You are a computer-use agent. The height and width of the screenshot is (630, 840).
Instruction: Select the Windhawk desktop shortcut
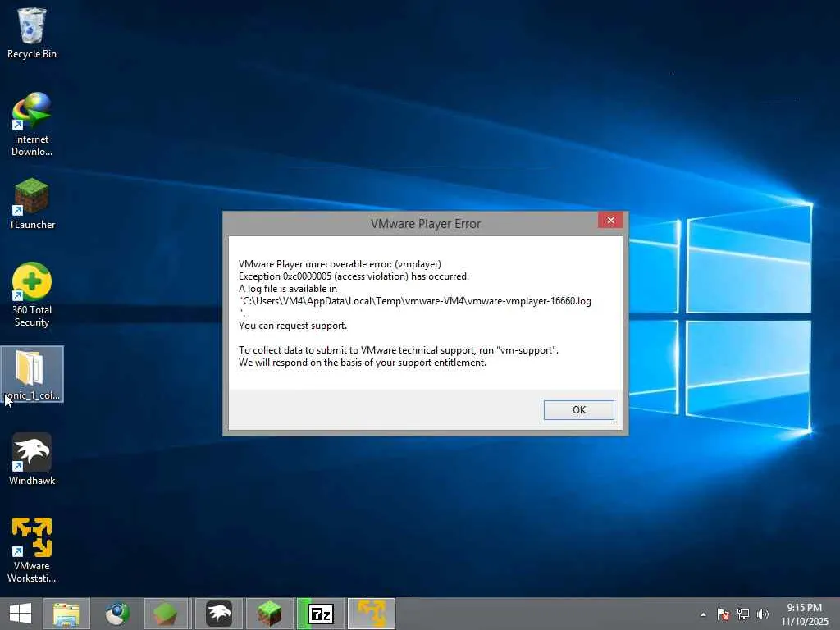(x=32, y=459)
